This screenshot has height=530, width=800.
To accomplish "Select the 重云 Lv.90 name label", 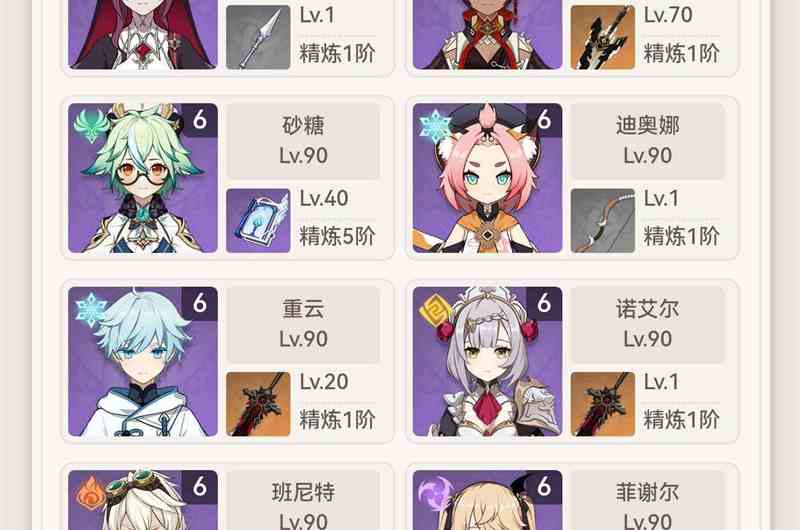I will coord(303,325).
